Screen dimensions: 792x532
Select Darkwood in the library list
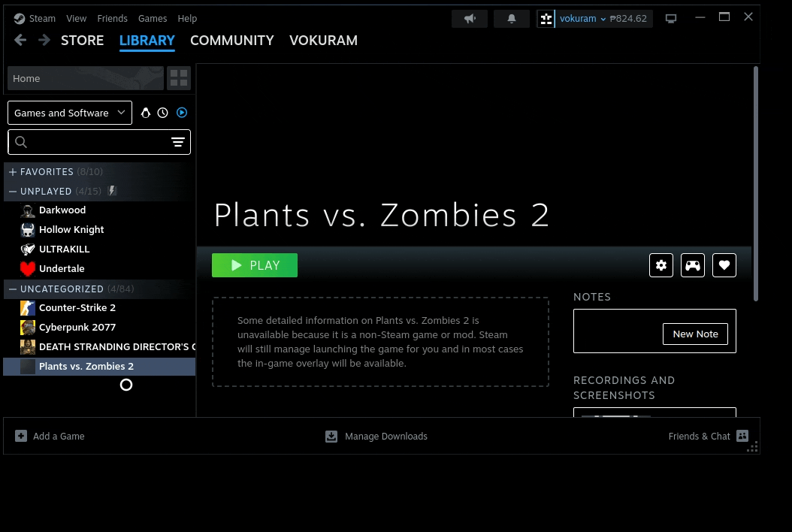[x=99, y=210]
